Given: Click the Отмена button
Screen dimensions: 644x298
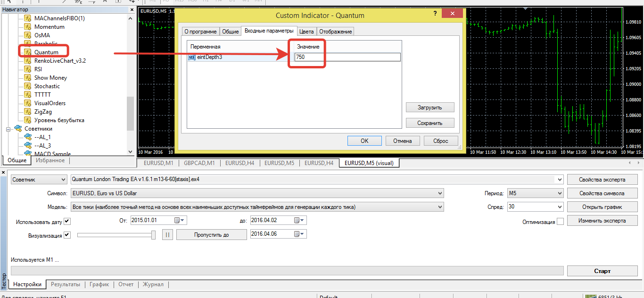Looking at the screenshot, I should pyautogui.click(x=402, y=141).
